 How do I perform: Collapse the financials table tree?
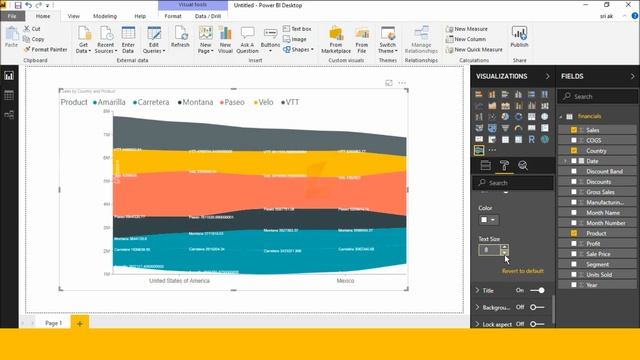(x=561, y=117)
